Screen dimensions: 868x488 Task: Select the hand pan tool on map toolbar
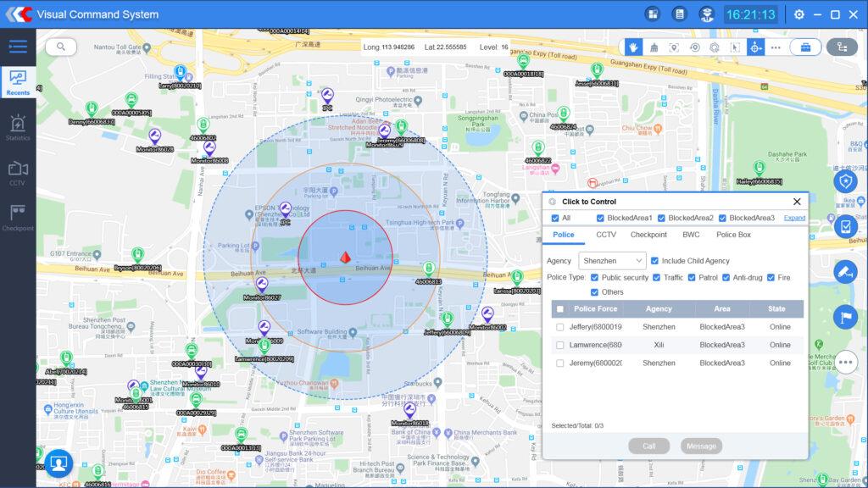pos(632,47)
